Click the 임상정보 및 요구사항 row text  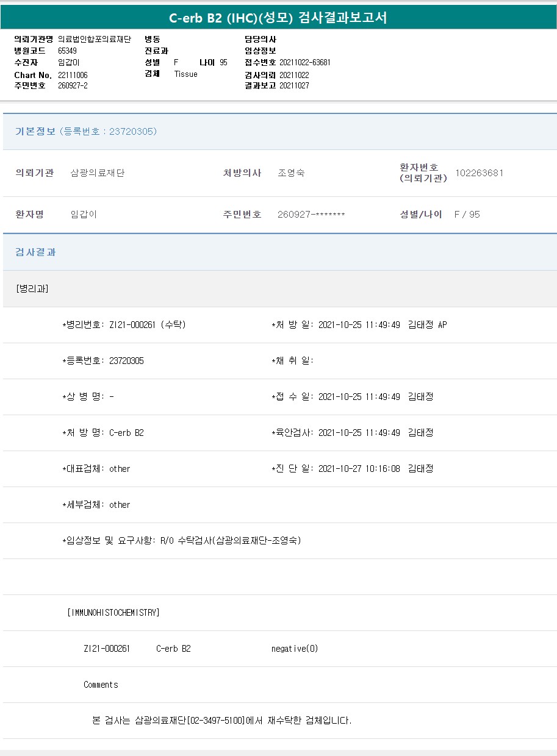coord(182,541)
